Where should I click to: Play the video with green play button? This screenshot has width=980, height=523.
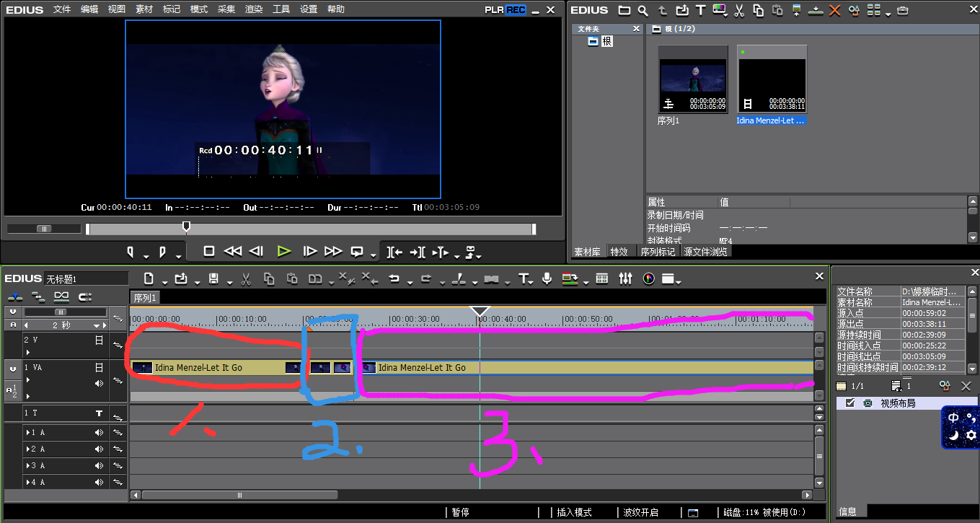tap(284, 251)
